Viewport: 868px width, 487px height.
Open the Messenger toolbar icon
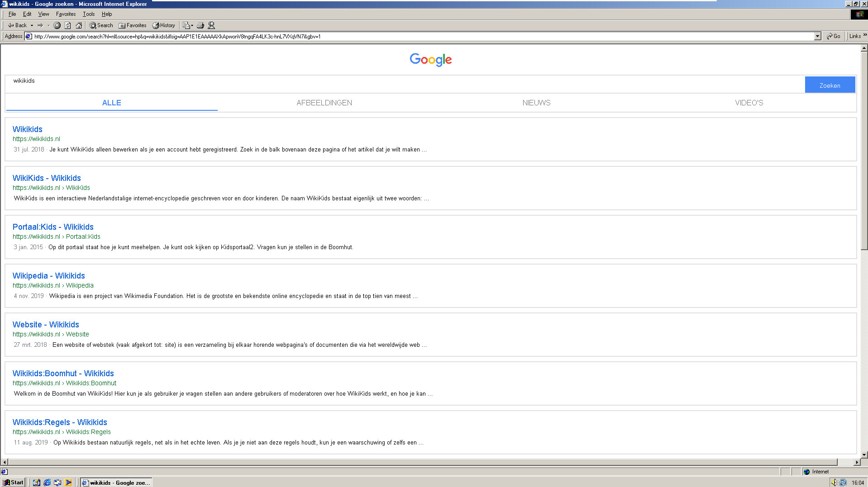(x=211, y=25)
